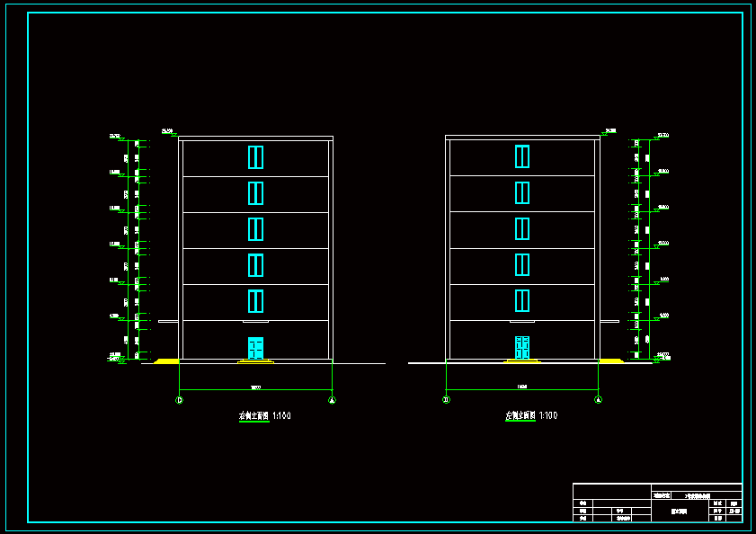Image resolution: width=756 pixels, height=534 pixels.
Task: Select the ground-floor cyan door in the right elevation
Action: pos(522,347)
